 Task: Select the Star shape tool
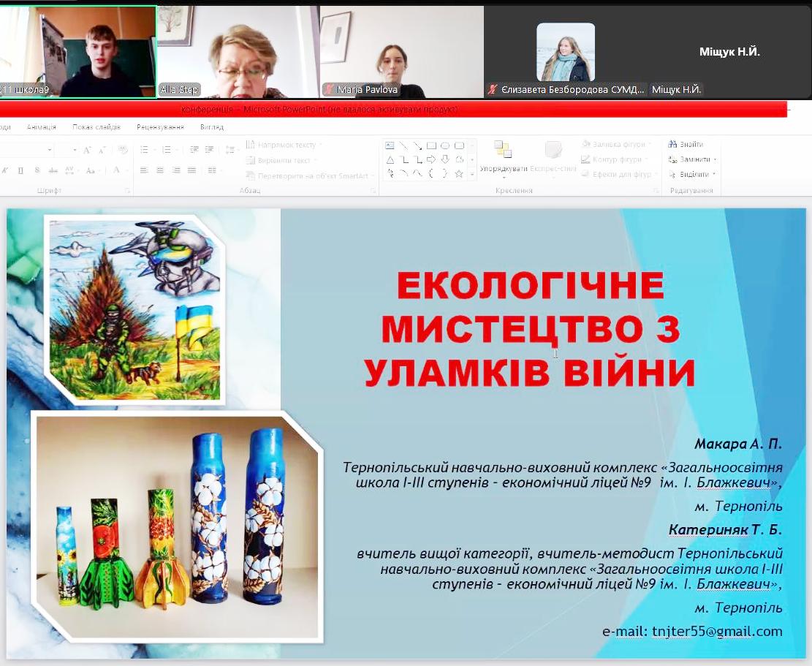460,174
